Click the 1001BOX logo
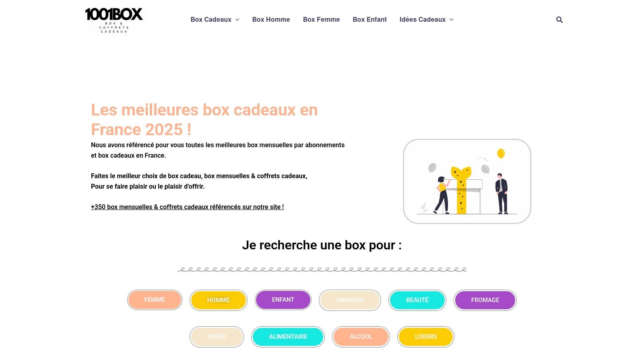This screenshot has height=362, width=644. 114,20
